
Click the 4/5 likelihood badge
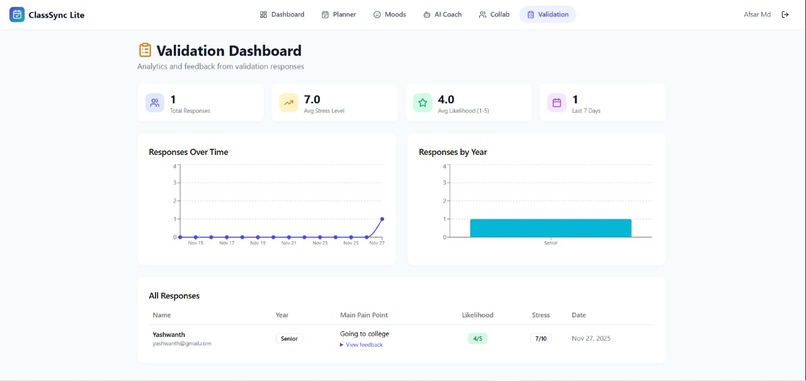point(478,338)
